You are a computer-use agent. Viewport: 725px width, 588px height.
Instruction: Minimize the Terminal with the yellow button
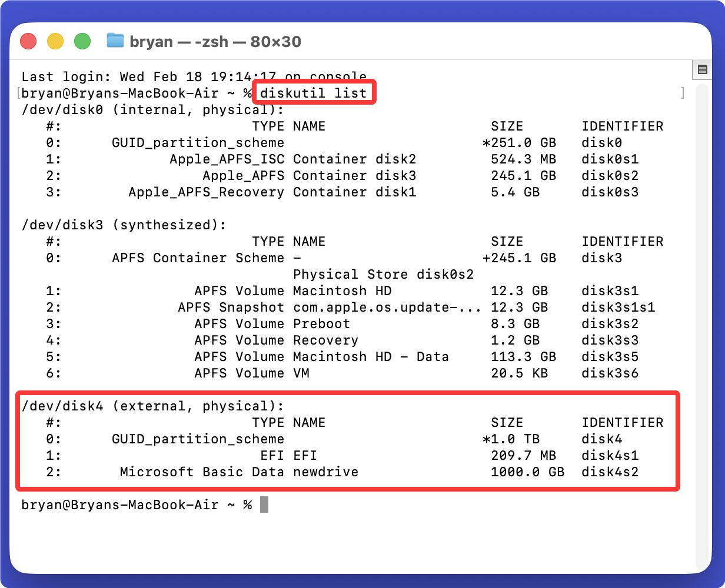pos(55,41)
